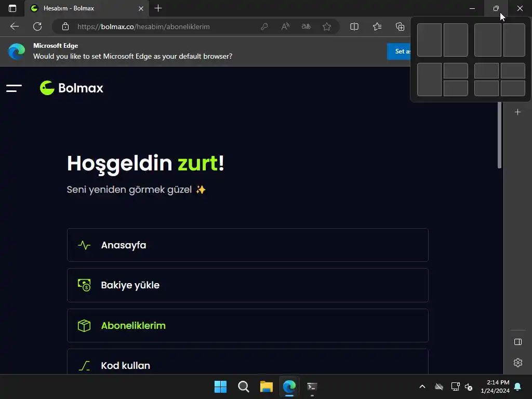Snap window to left half layout

(x=429, y=40)
